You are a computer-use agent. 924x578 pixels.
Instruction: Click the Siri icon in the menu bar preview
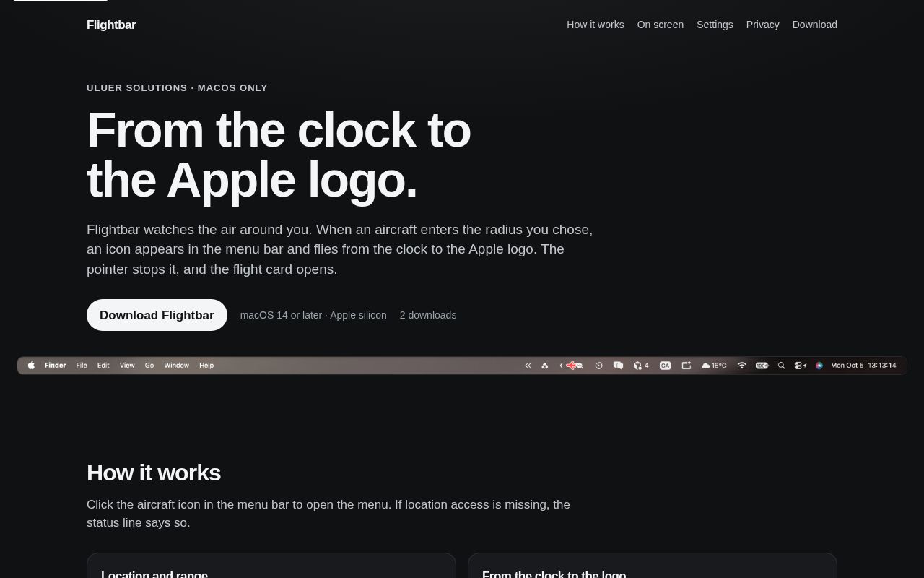point(819,366)
